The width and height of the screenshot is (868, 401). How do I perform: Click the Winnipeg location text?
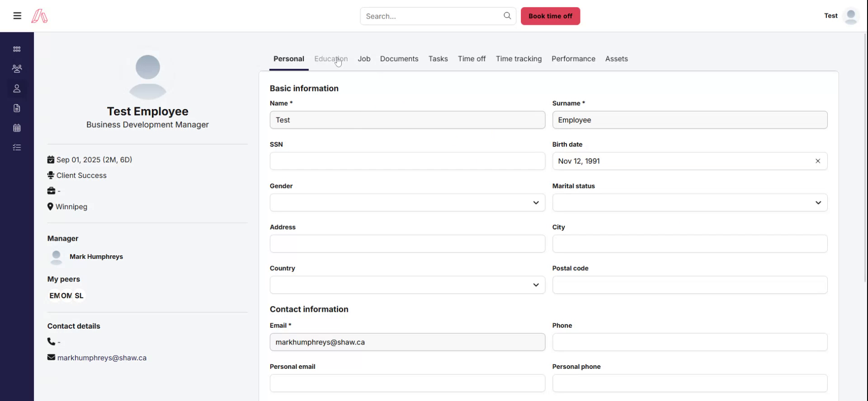pos(71,206)
